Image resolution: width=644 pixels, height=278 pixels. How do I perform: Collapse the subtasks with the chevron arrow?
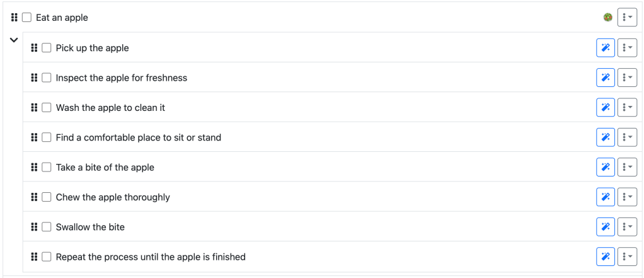pos(14,40)
